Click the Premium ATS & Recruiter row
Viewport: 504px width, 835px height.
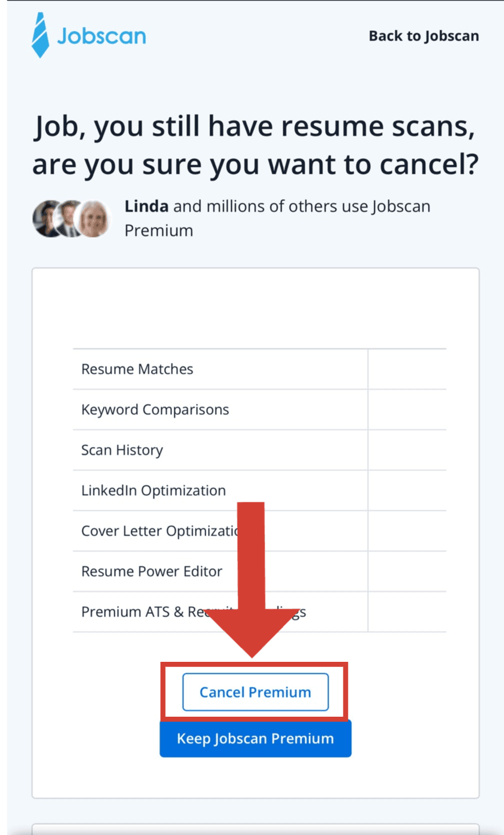142,612
